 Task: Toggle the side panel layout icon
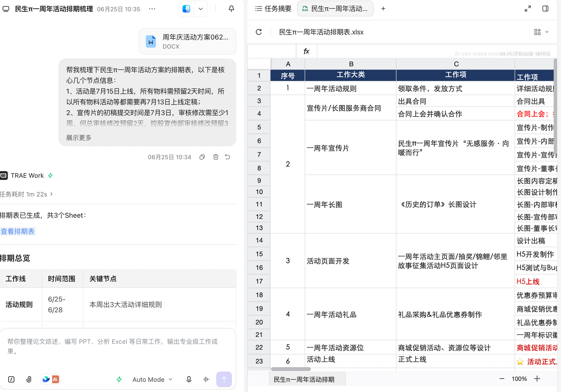click(x=545, y=9)
